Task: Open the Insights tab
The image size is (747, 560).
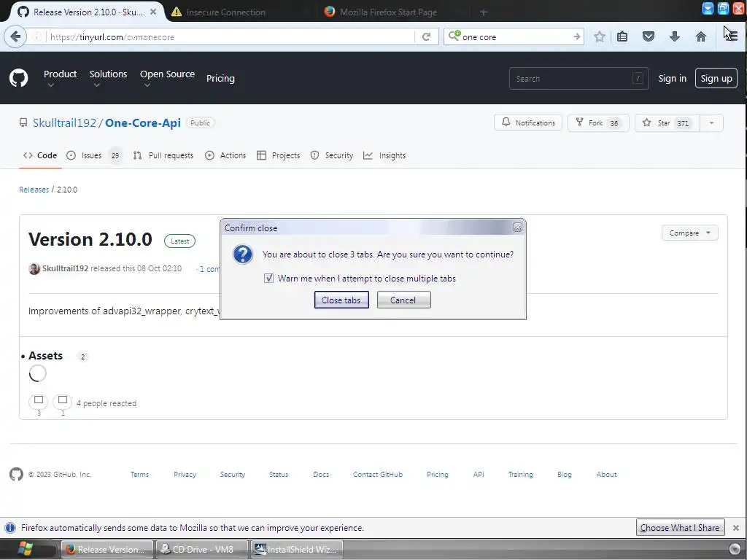Action: [x=384, y=156]
